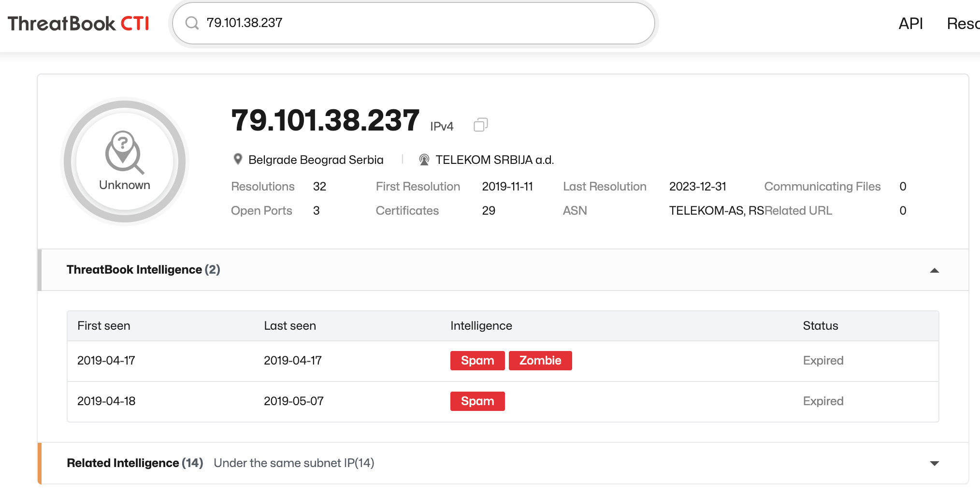Click the 'Open Ports' label
The width and height of the screenshot is (980, 497).
(x=261, y=211)
